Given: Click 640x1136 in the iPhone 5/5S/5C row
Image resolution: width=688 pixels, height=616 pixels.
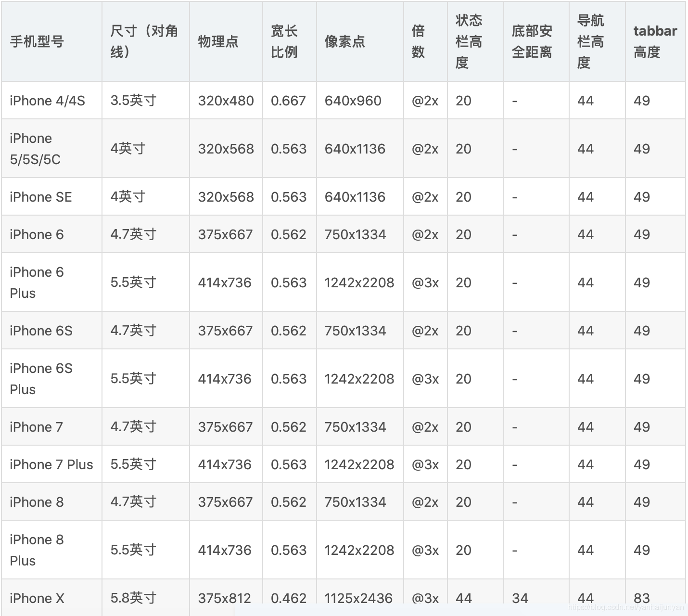Looking at the screenshot, I should coord(355,149).
